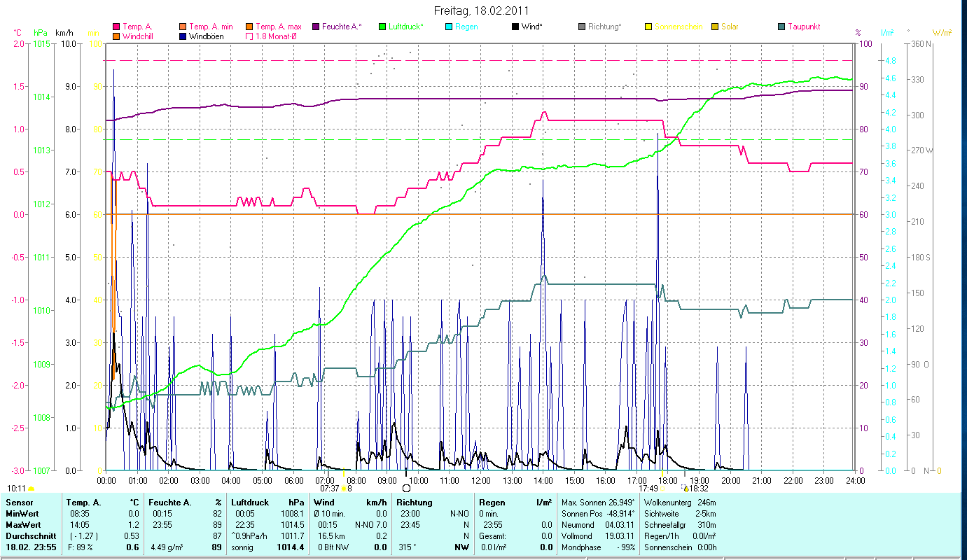Select the '1.8 Monat-Ø' legend label
967x560 pixels.
277,36
